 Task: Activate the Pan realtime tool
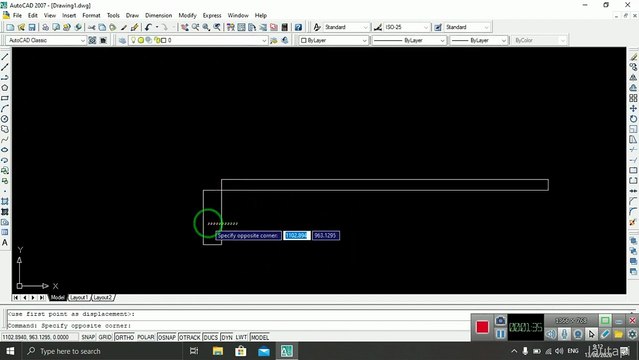[x=185, y=27]
